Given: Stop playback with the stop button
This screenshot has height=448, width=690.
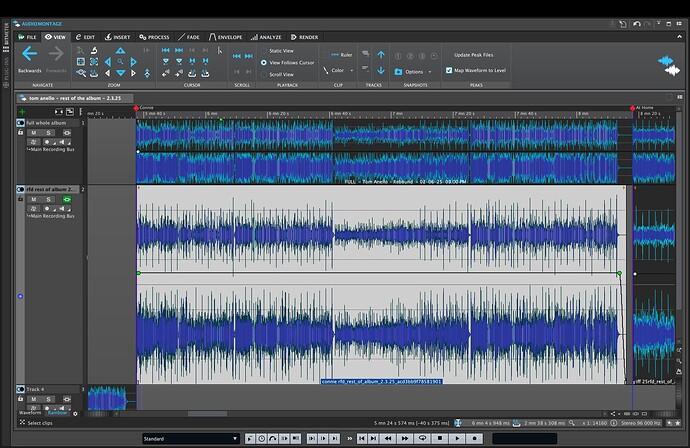Looking at the screenshot, I should point(440,438).
